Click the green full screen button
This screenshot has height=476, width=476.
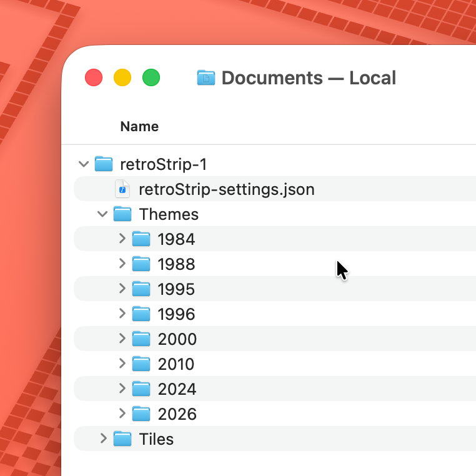151,78
